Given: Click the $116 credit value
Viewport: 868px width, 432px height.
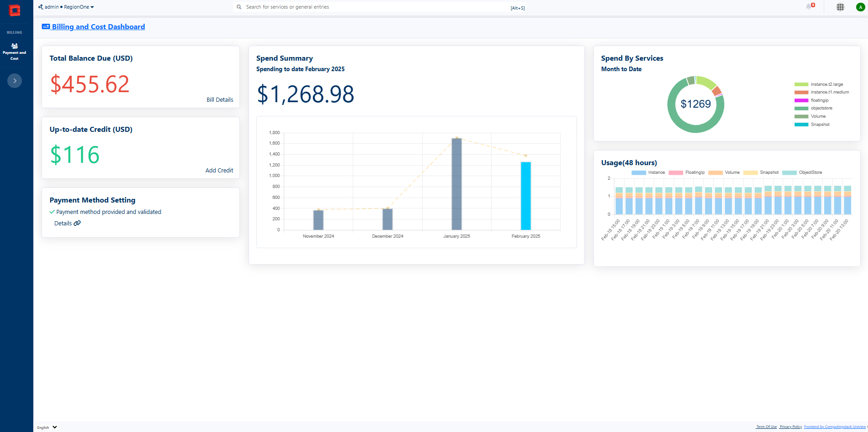Looking at the screenshot, I should [x=75, y=155].
